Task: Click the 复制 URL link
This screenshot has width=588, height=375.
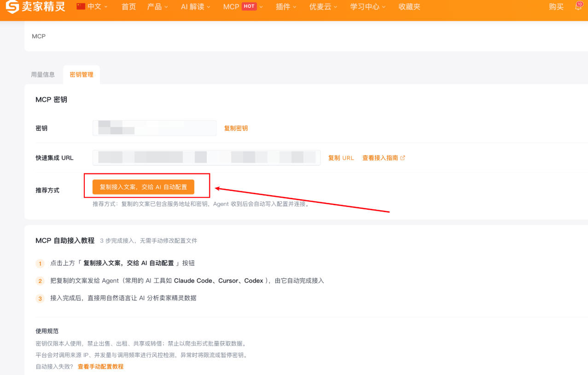Action: pyautogui.click(x=341, y=158)
